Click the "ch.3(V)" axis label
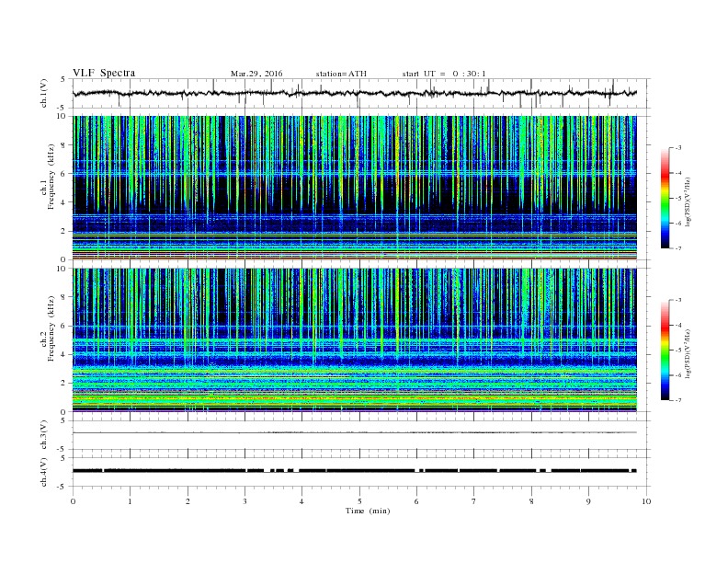The width and height of the screenshot is (728, 563). coord(44,435)
